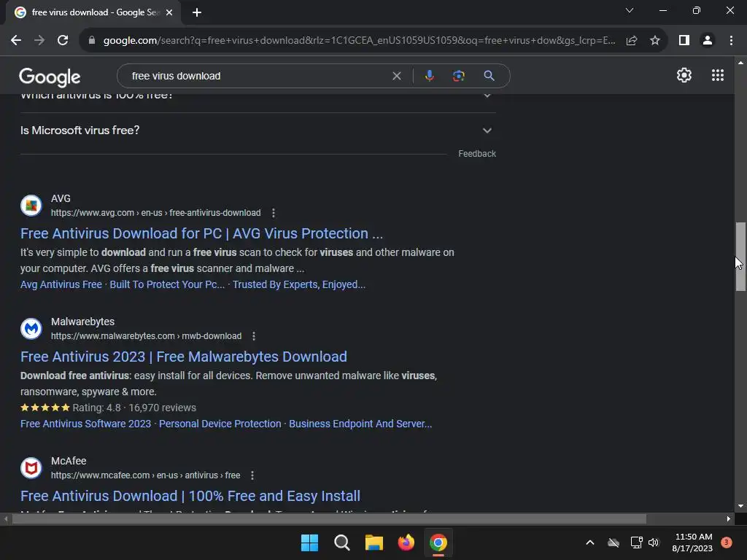
Task: Open the Windows Start menu
Action: point(309,542)
